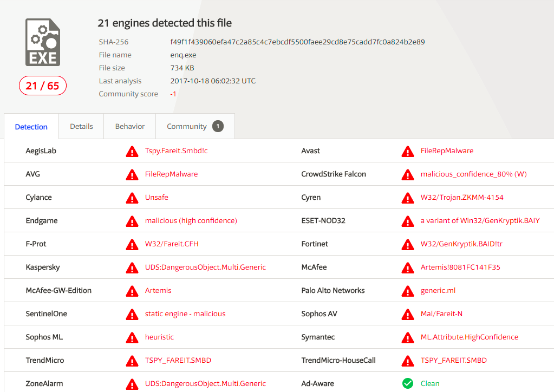
Task: Click the Community score value -1
Action: pyautogui.click(x=173, y=94)
